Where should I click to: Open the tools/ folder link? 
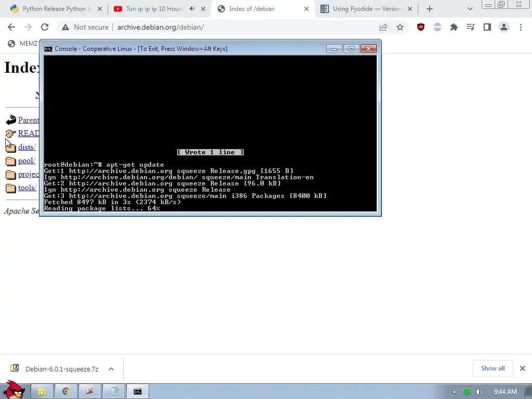[27, 188]
